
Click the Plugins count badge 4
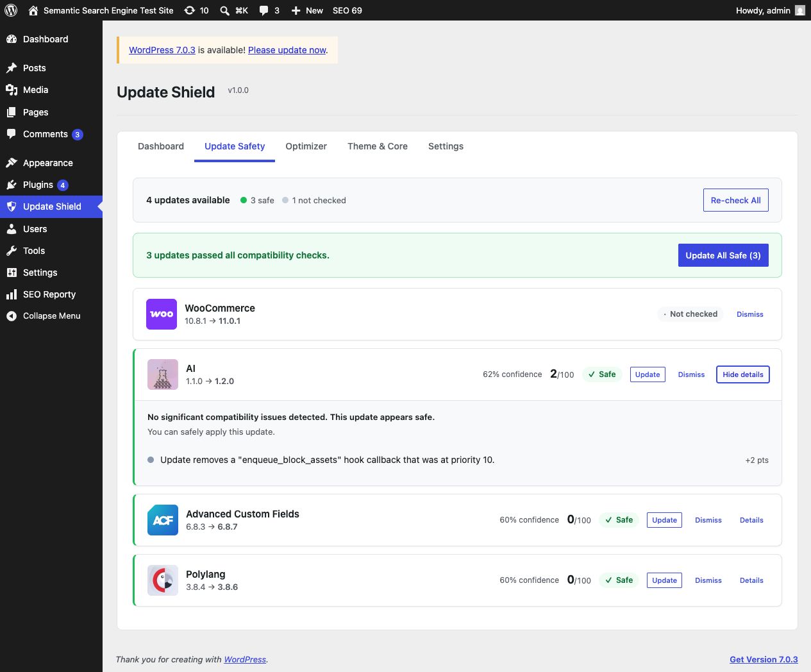click(x=63, y=185)
